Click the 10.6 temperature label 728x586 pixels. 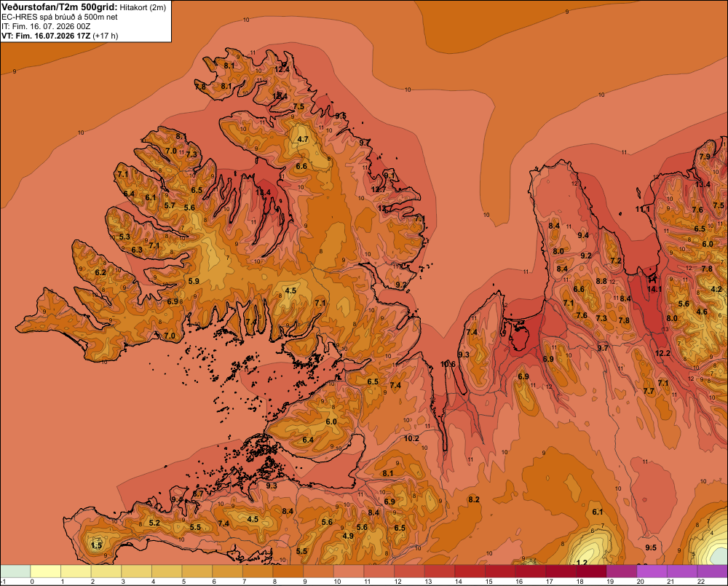[x=448, y=364]
